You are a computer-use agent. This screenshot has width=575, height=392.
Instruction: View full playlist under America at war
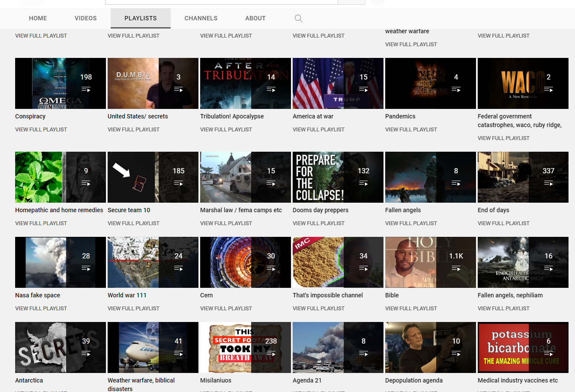[x=318, y=129]
